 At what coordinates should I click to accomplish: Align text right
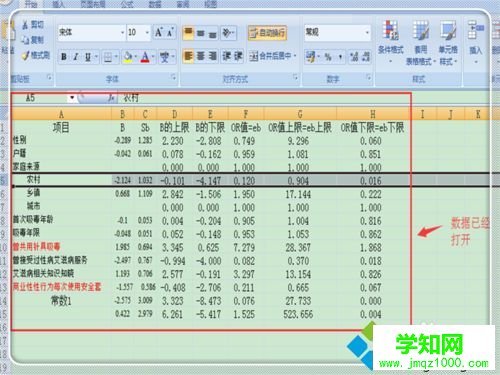point(213,56)
